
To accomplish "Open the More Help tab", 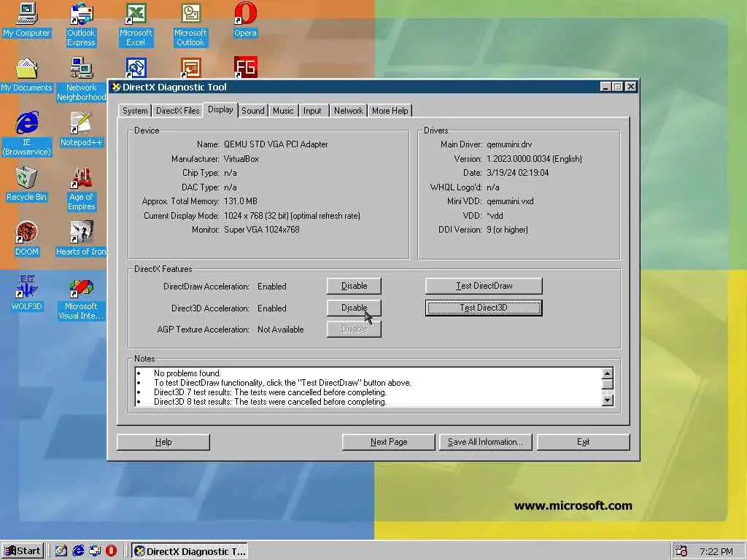I will click(390, 111).
